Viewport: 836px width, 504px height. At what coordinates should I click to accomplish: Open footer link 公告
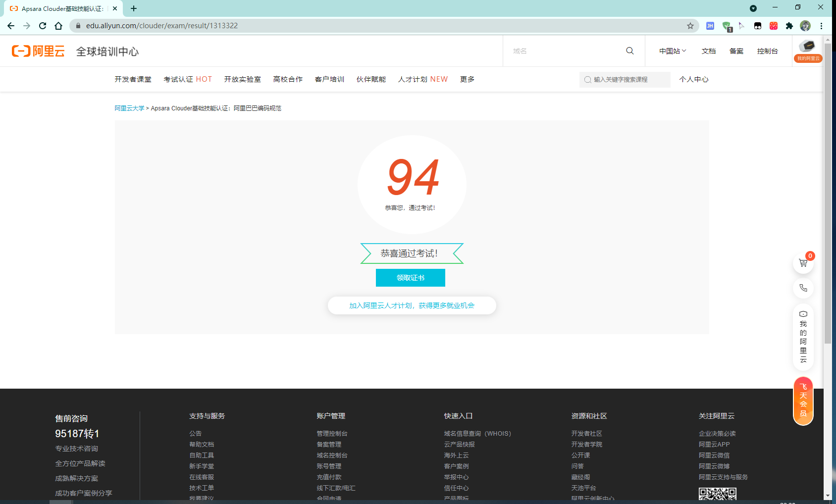(195, 434)
